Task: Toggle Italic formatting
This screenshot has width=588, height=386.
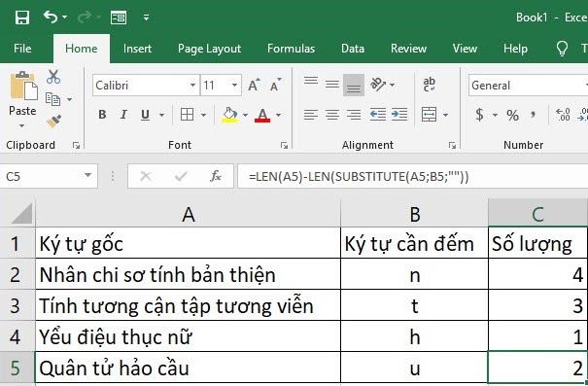Action: pyautogui.click(x=123, y=115)
